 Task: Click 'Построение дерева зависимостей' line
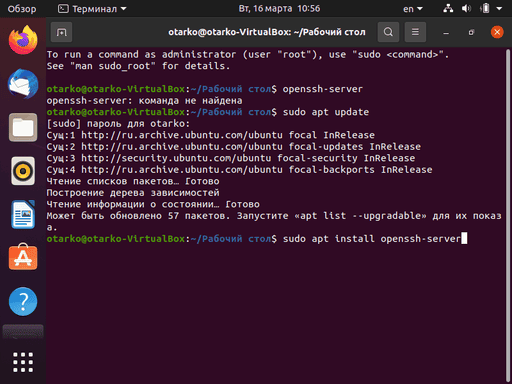point(133,193)
